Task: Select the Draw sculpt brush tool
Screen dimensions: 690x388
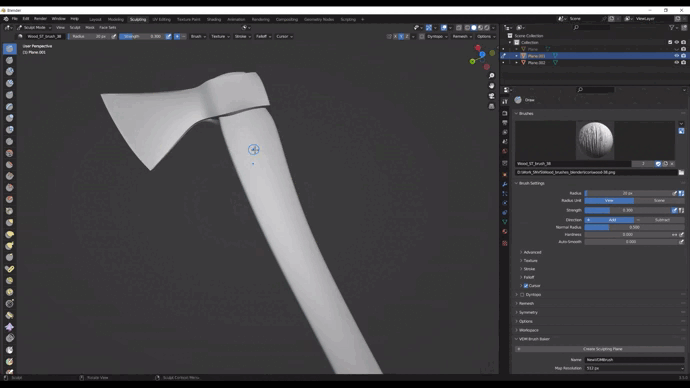Action: [x=9, y=48]
